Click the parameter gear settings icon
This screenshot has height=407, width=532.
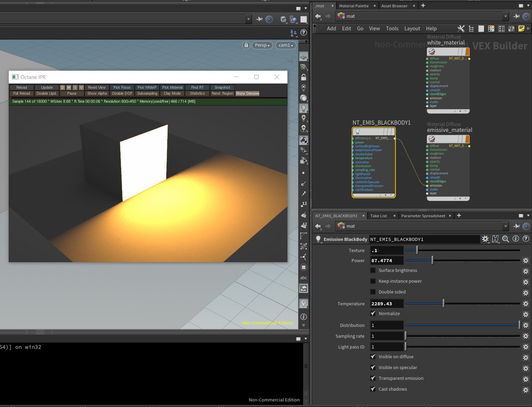click(485, 239)
